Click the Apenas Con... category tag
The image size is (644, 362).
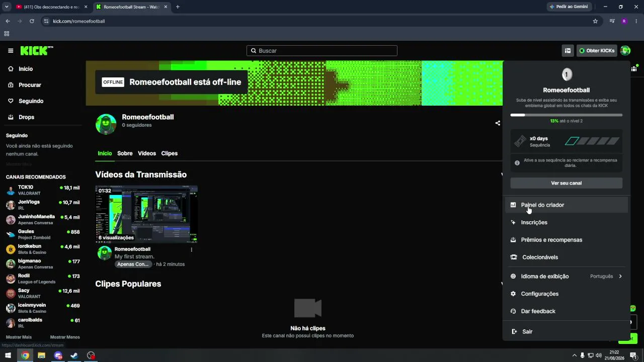click(x=133, y=264)
